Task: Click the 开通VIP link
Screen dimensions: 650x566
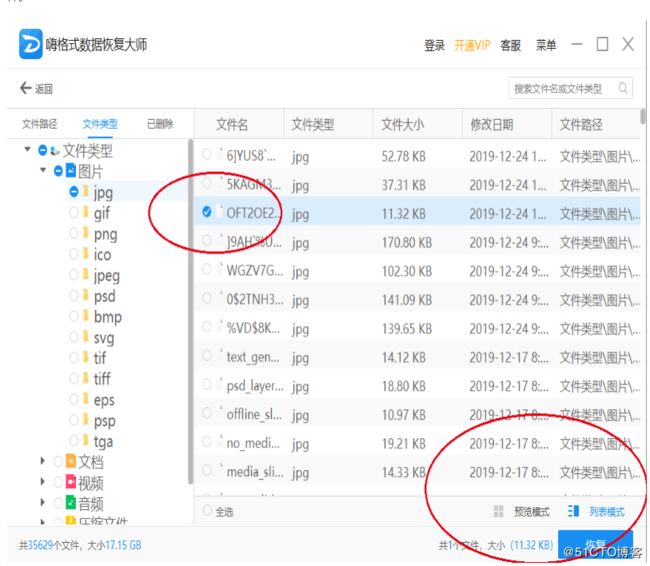Action: (471, 45)
